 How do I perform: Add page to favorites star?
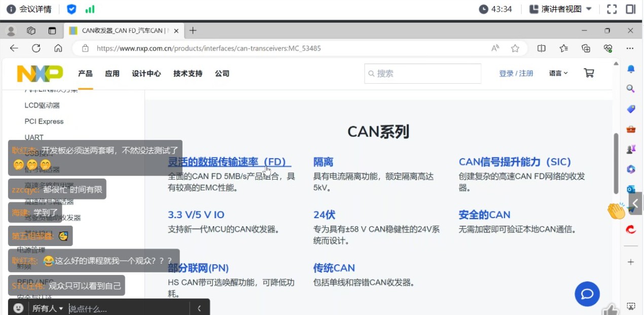click(x=515, y=48)
